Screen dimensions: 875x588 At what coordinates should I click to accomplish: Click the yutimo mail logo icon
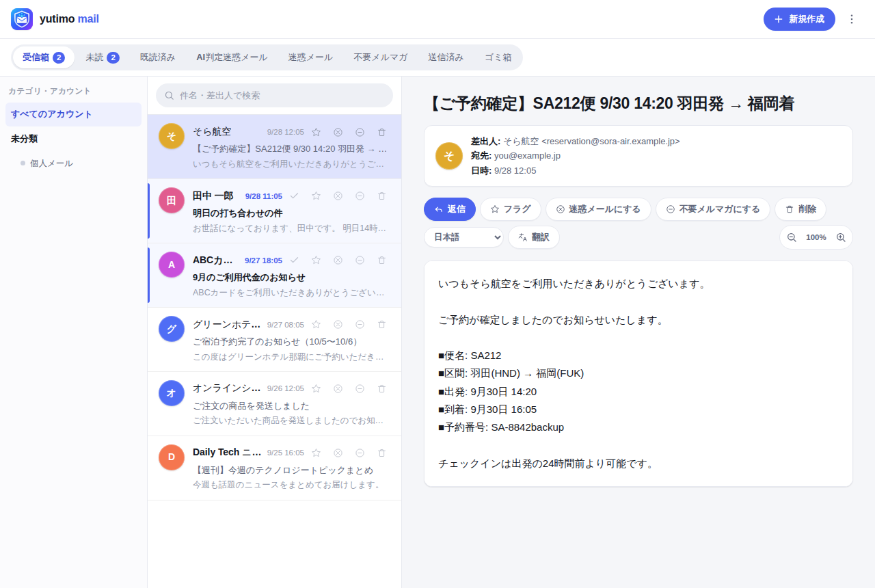pyautogui.click(x=22, y=19)
